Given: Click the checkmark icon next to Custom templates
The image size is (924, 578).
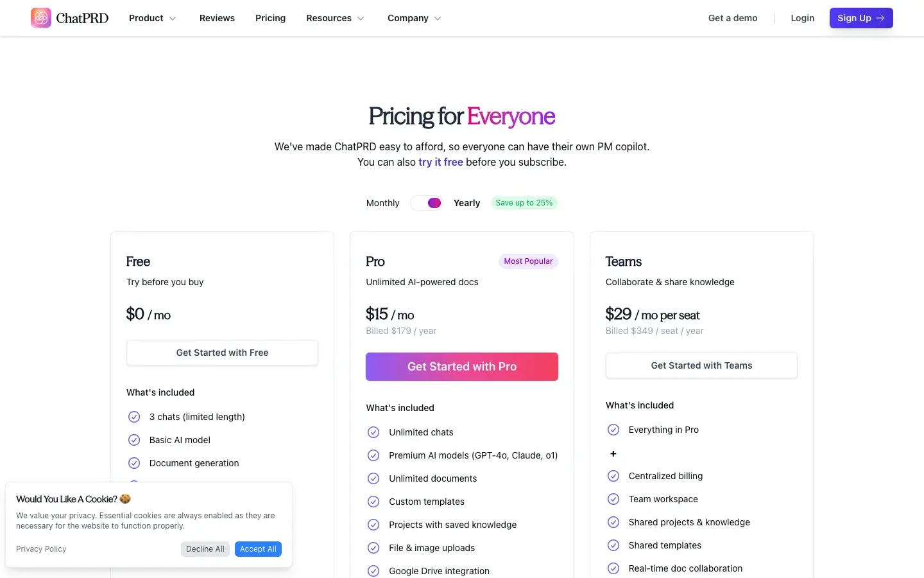Looking at the screenshot, I should (373, 502).
